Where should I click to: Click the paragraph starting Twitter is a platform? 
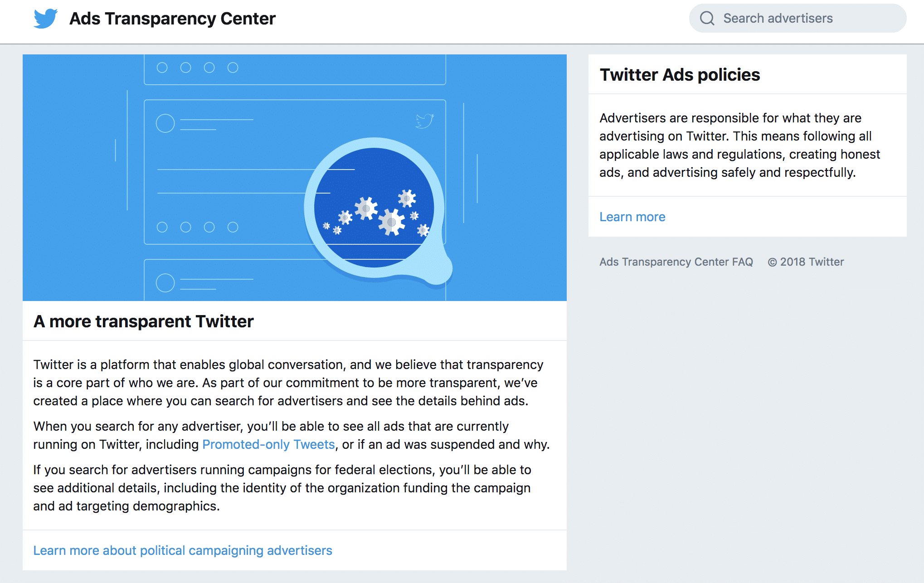pyautogui.click(x=288, y=383)
